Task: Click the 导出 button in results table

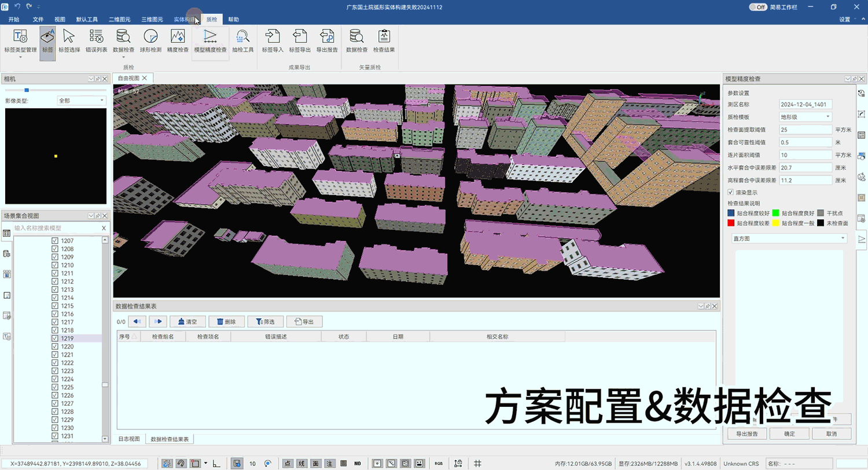Action: (304, 321)
